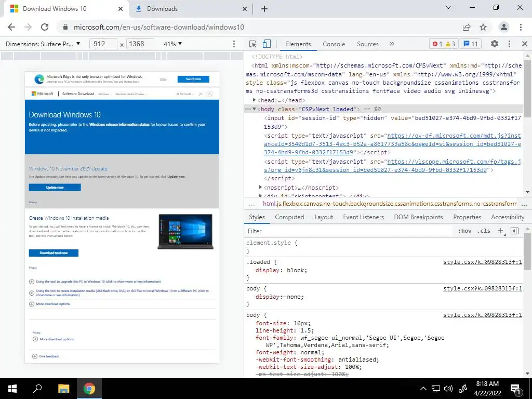Open taskbar search magnifier
The width and height of the screenshot is (532, 399).
37,389
